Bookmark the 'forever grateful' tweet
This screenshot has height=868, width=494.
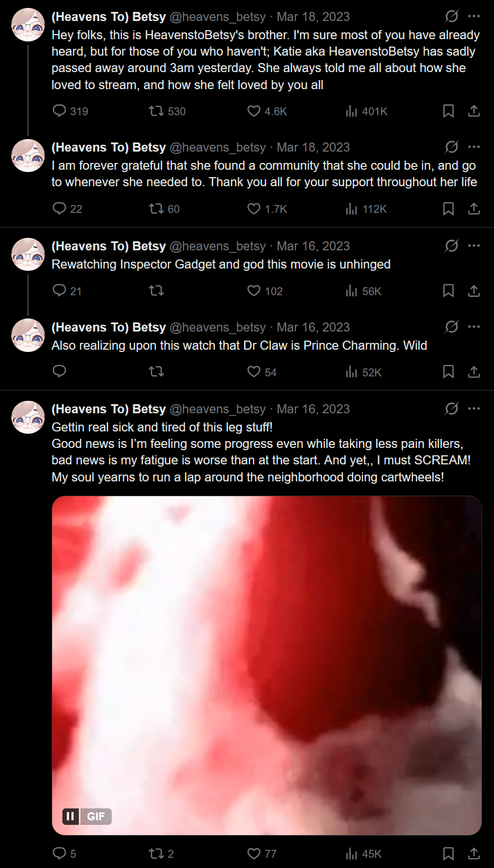448,209
